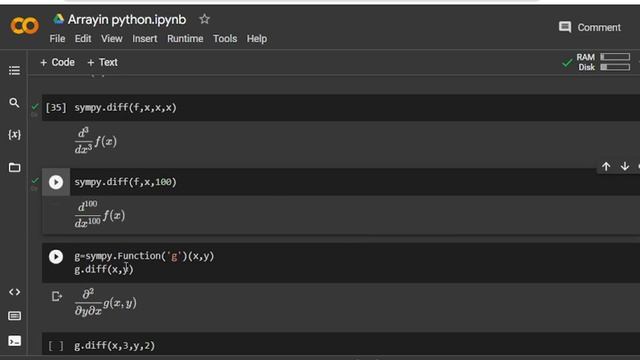Open the table of contents sidebar

coord(14,70)
